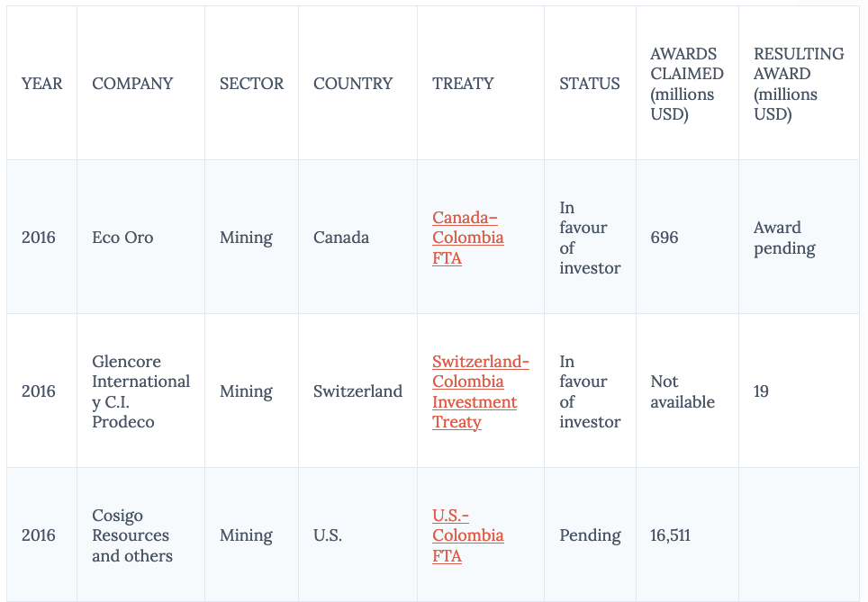Viewport: 868px width, 602px height.
Task: Click the TREATY column header
Action: [x=463, y=84]
